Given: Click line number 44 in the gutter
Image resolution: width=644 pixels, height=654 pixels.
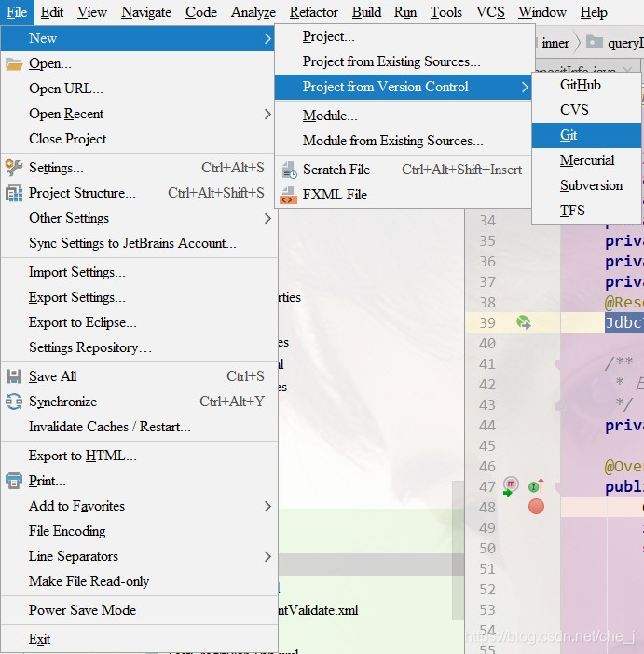Looking at the screenshot, I should pos(487,426).
